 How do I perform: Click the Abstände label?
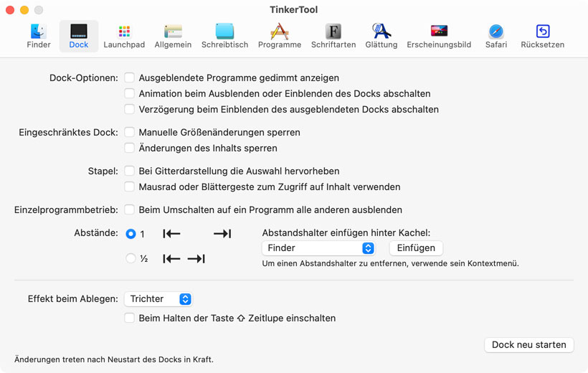(95, 232)
